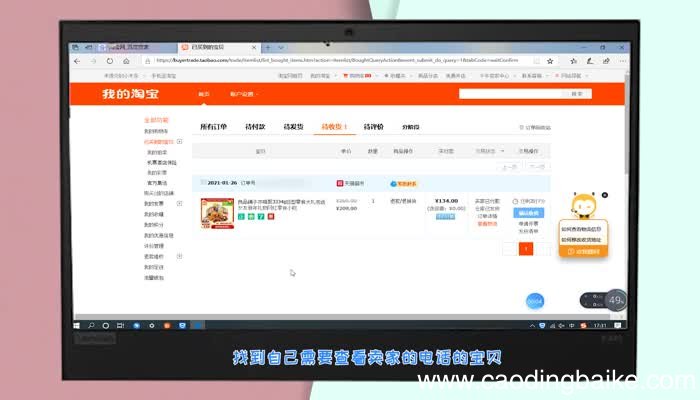The image size is (700, 400).
Task: Click the 申请开票 link under confirm button
Action: point(529,224)
